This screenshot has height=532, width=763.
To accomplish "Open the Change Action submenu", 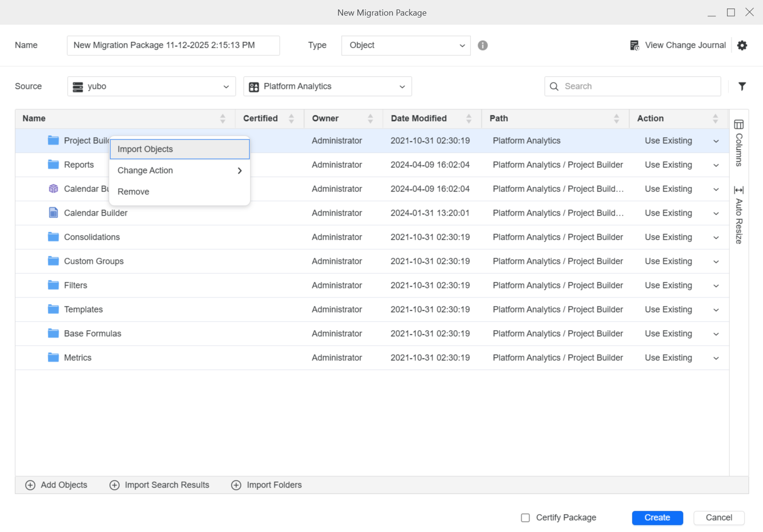I will coord(179,171).
